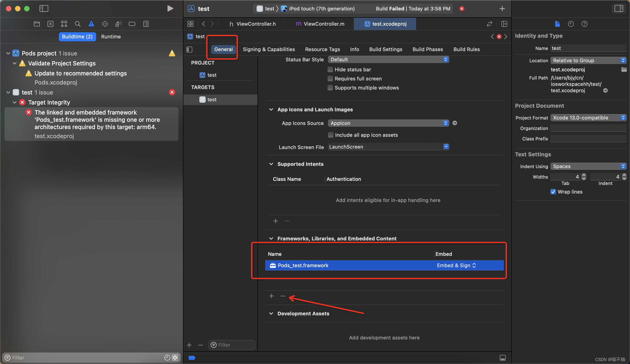630x364 pixels.
Task: Open the Find navigator magnifier icon
Action: pyautogui.click(x=77, y=24)
